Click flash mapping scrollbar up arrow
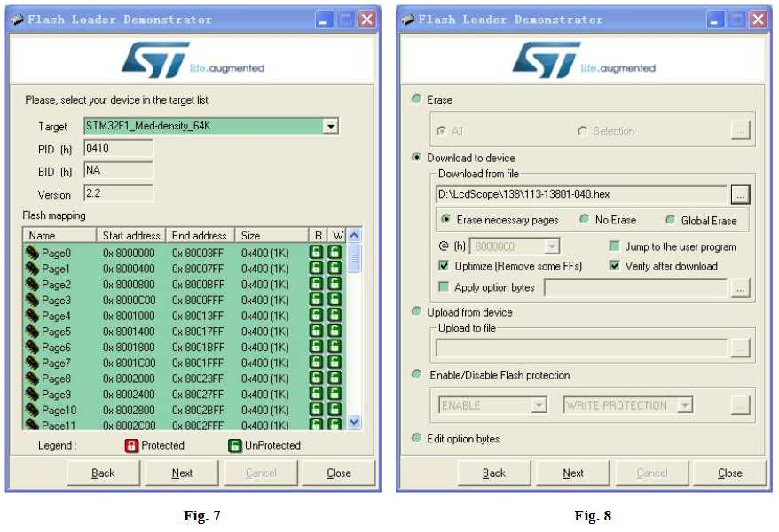This screenshot has width=779, height=532. 354,235
